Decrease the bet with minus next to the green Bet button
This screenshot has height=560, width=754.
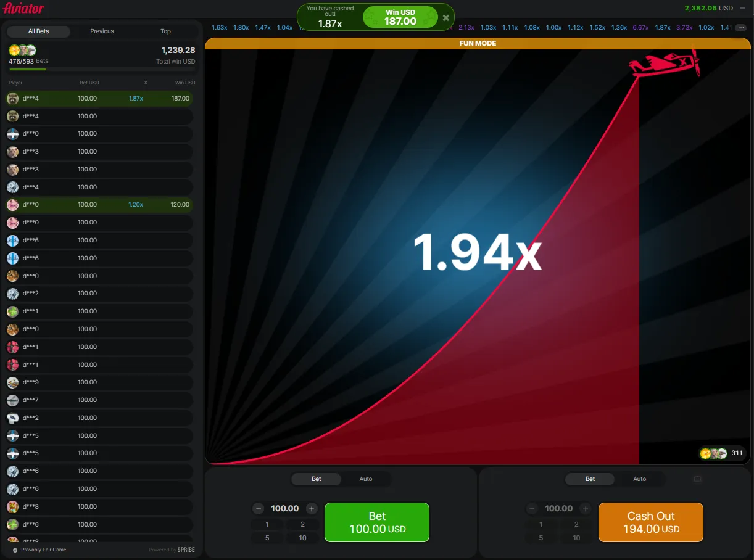click(x=259, y=509)
